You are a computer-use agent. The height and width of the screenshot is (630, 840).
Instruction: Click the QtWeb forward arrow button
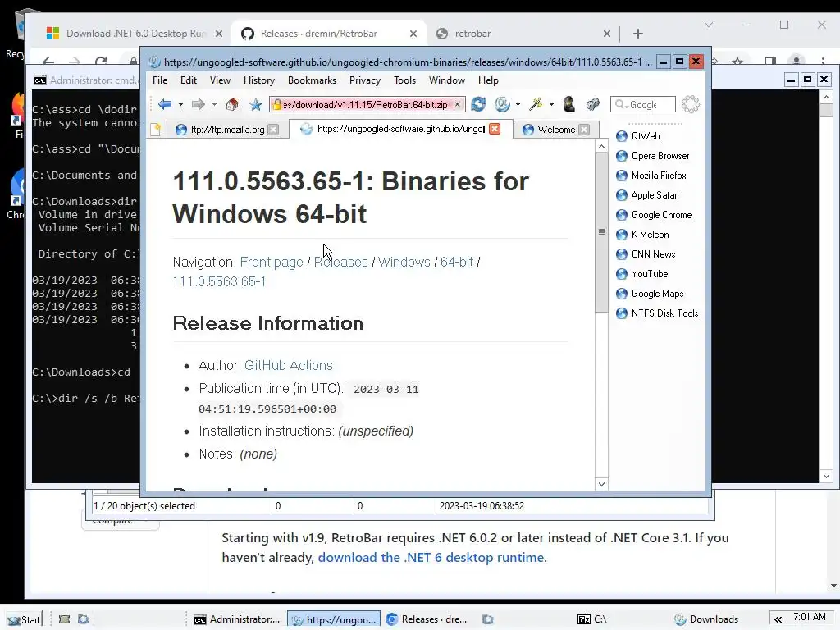(x=199, y=104)
